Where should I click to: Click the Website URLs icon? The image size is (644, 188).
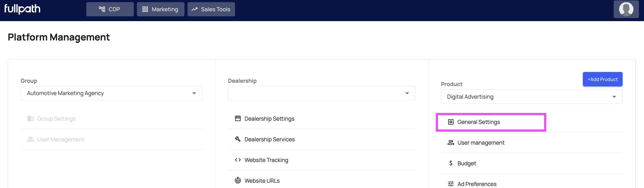coord(237,180)
